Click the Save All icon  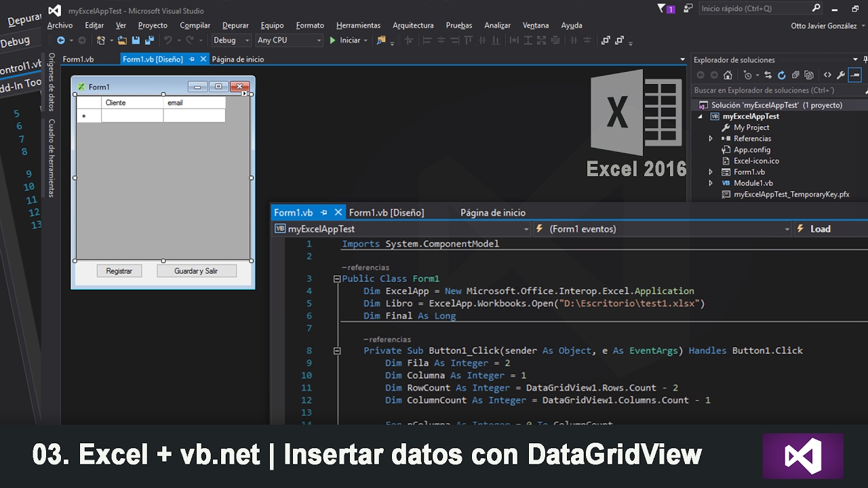(x=149, y=41)
